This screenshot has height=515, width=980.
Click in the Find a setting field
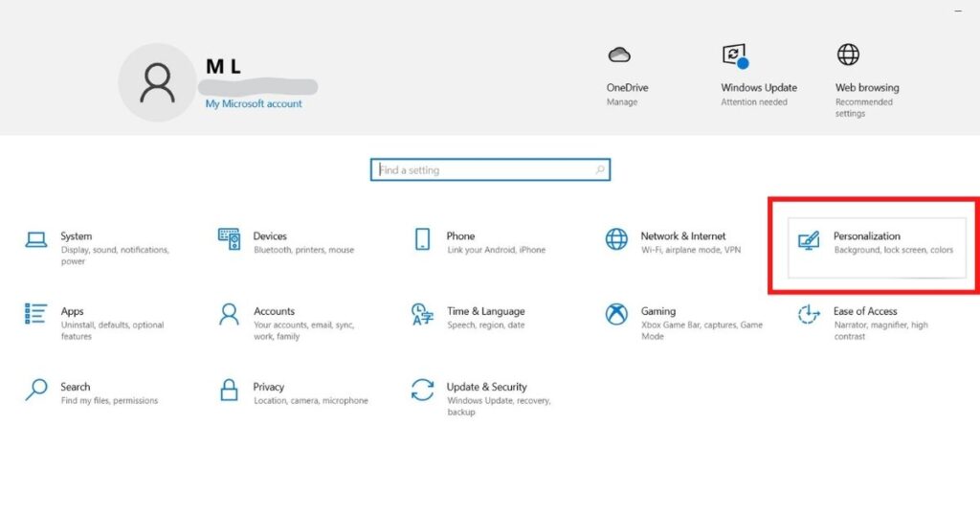pyautogui.click(x=490, y=169)
